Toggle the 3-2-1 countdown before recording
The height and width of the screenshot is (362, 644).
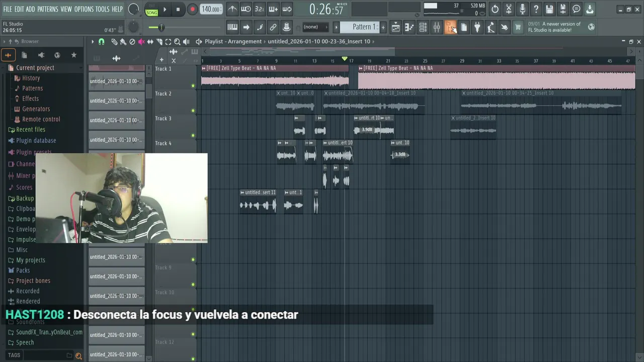pyautogui.click(x=260, y=9)
